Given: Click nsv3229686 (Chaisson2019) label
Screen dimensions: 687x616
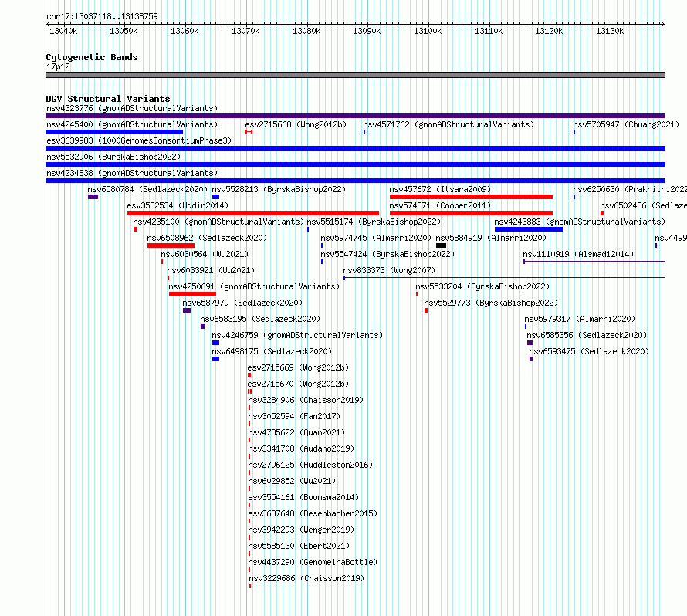Looking at the screenshot, I should (x=306, y=578).
